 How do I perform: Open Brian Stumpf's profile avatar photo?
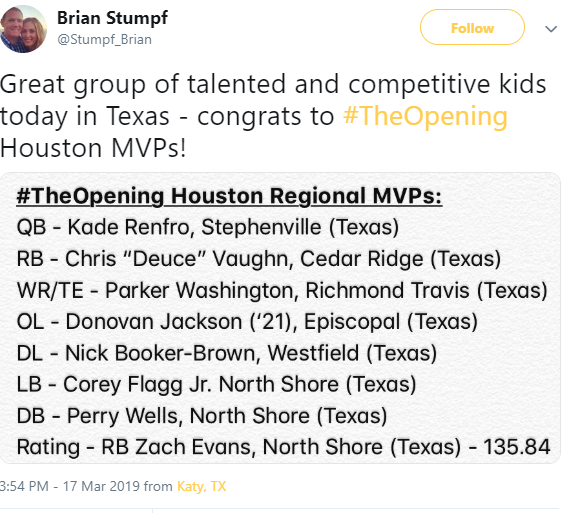[x=23, y=29]
